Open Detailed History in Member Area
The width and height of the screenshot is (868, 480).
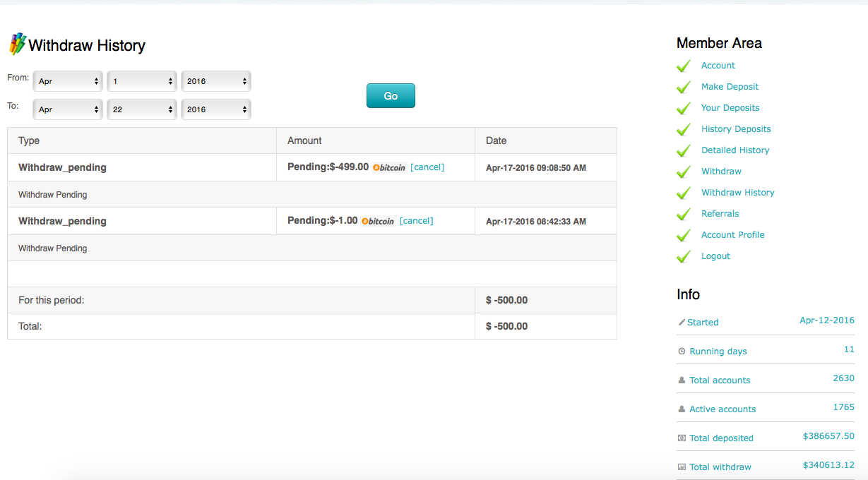(x=735, y=150)
